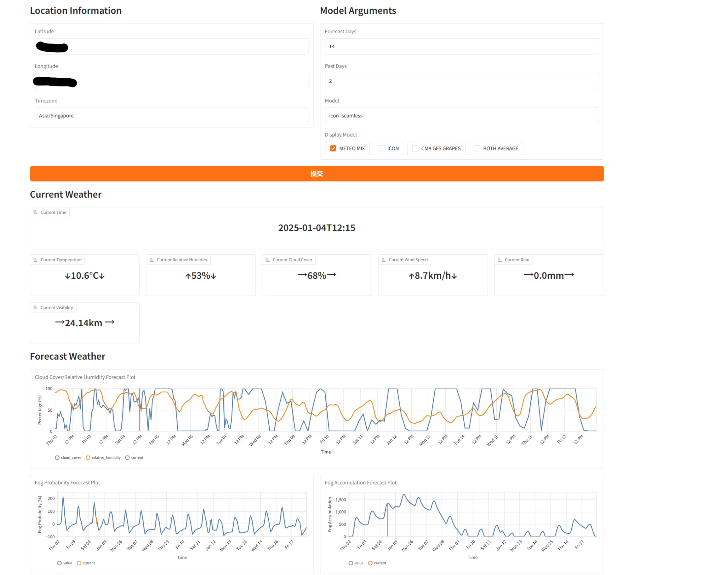Toggle current legend in Fog Probability plot

pyautogui.click(x=79, y=563)
